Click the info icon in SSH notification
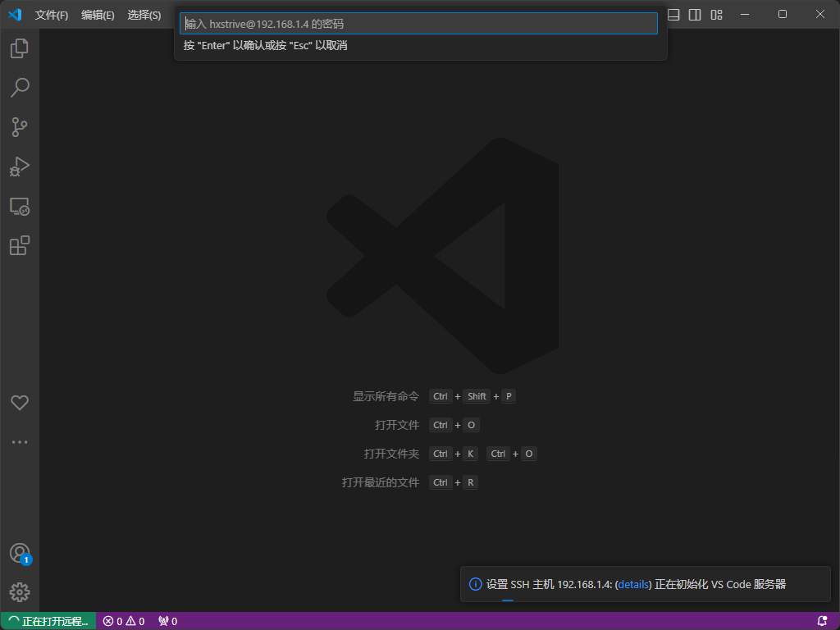 [x=475, y=584]
